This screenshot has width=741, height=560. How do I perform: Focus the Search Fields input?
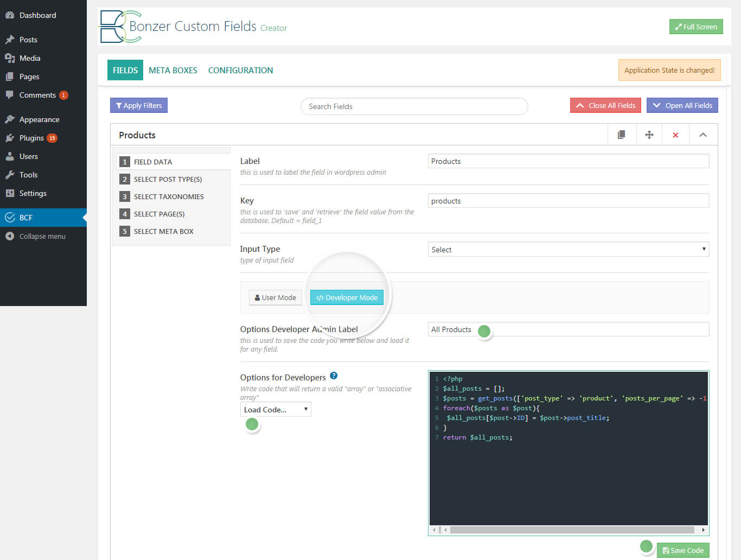(414, 106)
